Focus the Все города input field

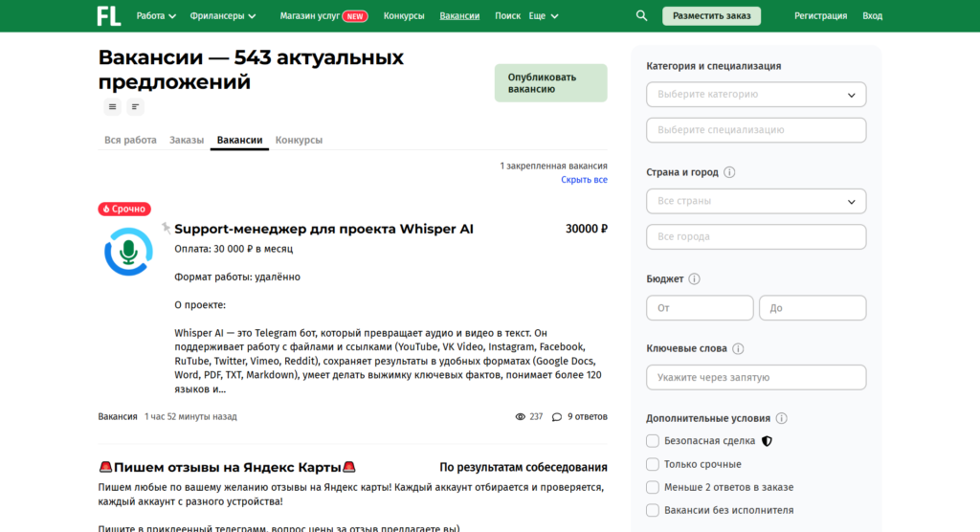coord(756,237)
